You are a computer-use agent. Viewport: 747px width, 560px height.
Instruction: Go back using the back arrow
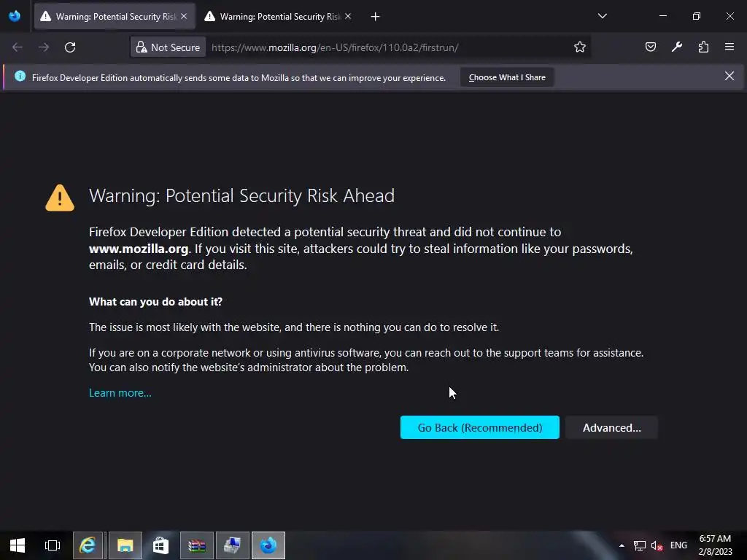coord(18,47)
